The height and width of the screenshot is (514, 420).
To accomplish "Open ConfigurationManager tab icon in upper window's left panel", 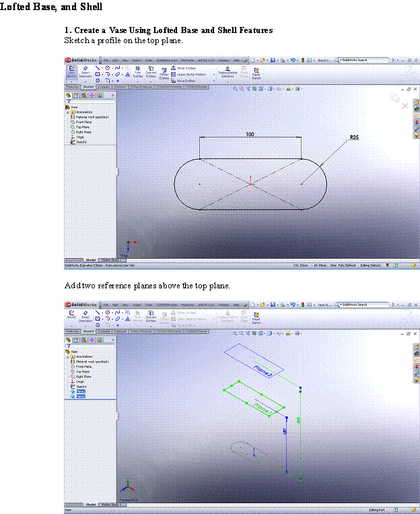I will pyautogui.click(x=83, y=96).
